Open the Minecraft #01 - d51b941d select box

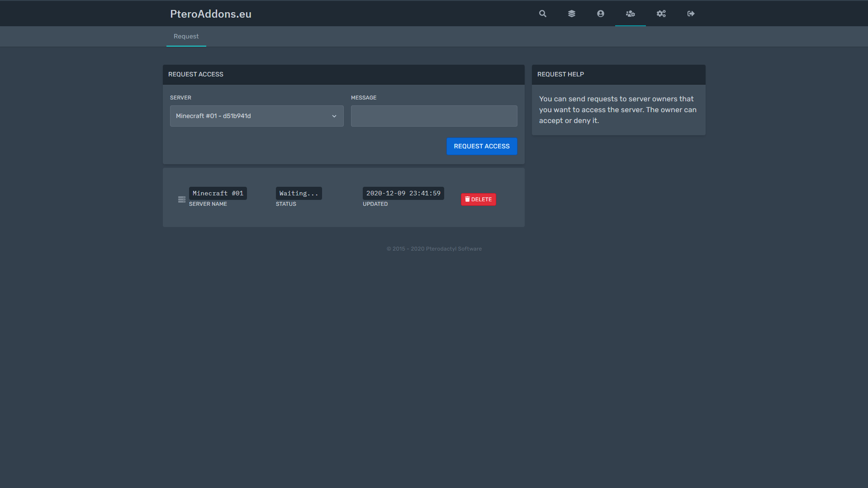point(251,116)
